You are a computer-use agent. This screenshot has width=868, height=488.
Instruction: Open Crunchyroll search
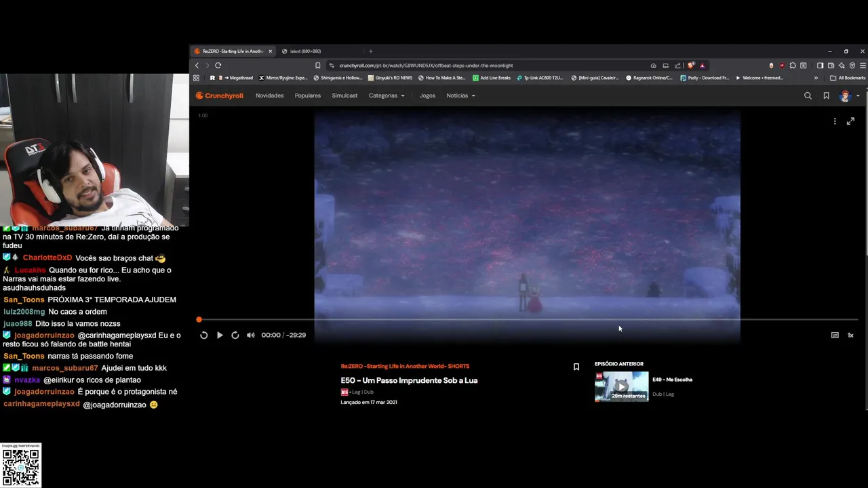(x=808, y=96)
